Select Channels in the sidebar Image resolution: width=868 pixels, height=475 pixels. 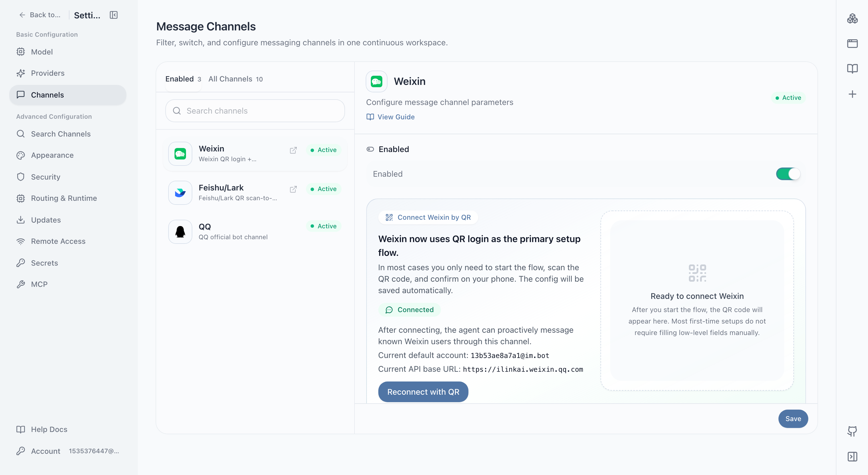[x=67, y=95]
